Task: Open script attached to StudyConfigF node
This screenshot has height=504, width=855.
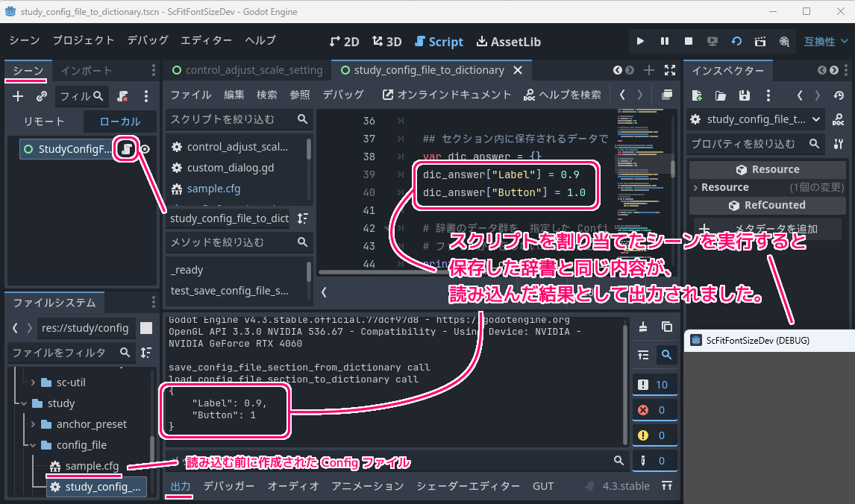Action: pos(127,149)
